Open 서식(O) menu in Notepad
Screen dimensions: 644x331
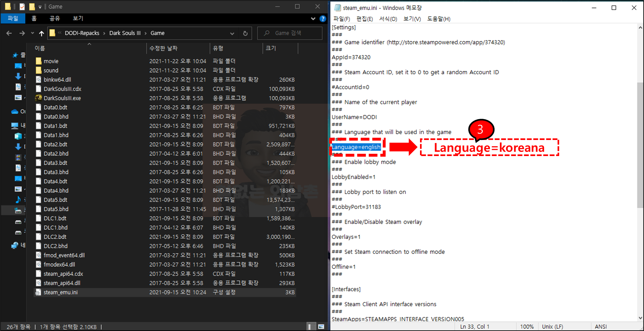point(388,19)
